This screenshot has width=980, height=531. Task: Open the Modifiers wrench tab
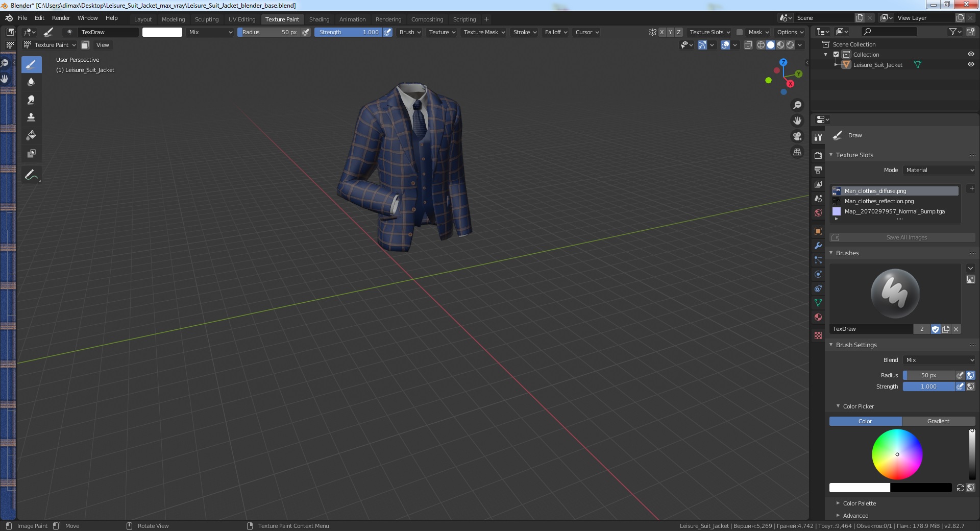[818, 246]
